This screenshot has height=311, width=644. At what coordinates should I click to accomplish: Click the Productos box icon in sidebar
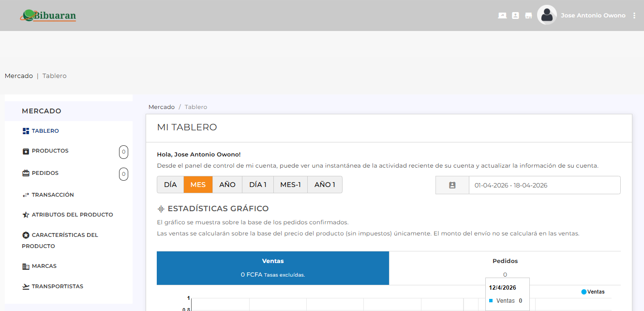point(26,151)
